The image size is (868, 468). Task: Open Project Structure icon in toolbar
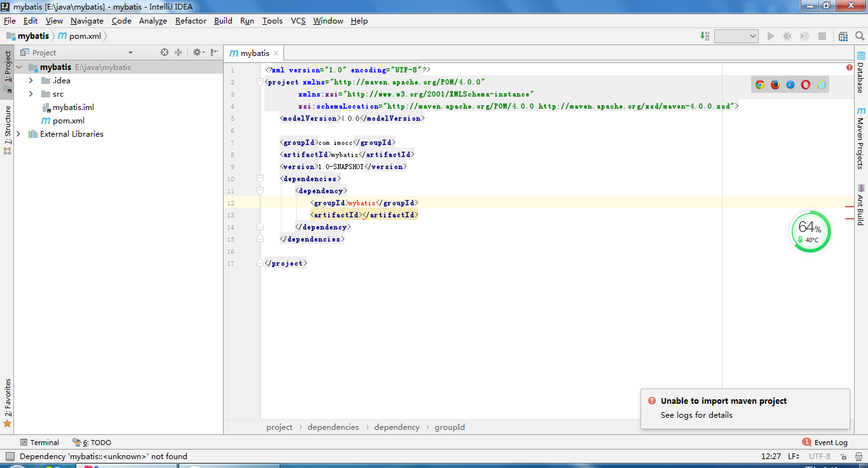point(843,36)
